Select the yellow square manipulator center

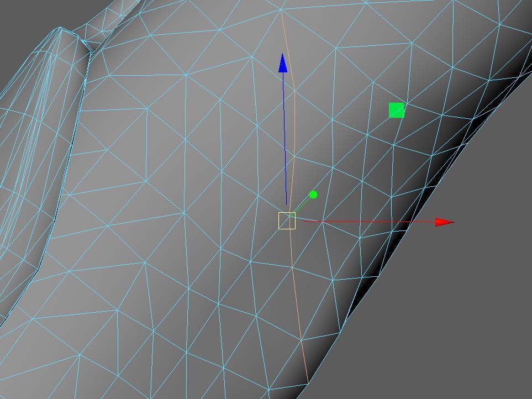pyautogui.click(x=287, y=221)
